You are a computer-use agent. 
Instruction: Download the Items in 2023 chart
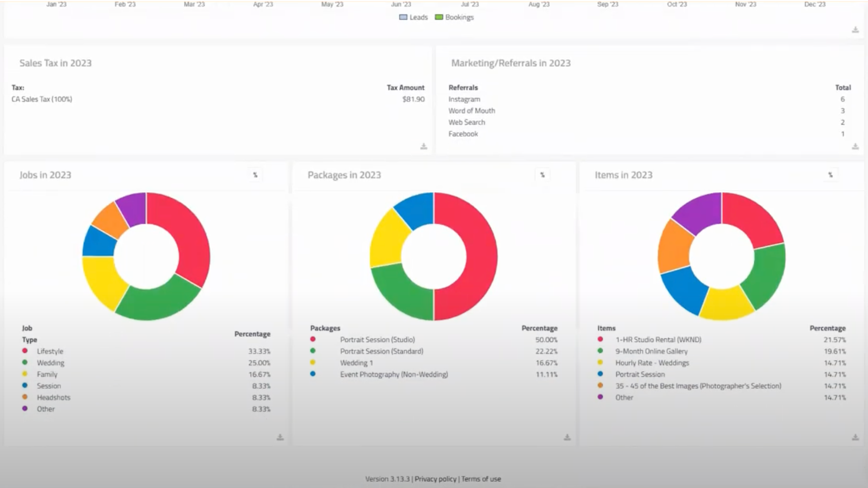(856, 438)
